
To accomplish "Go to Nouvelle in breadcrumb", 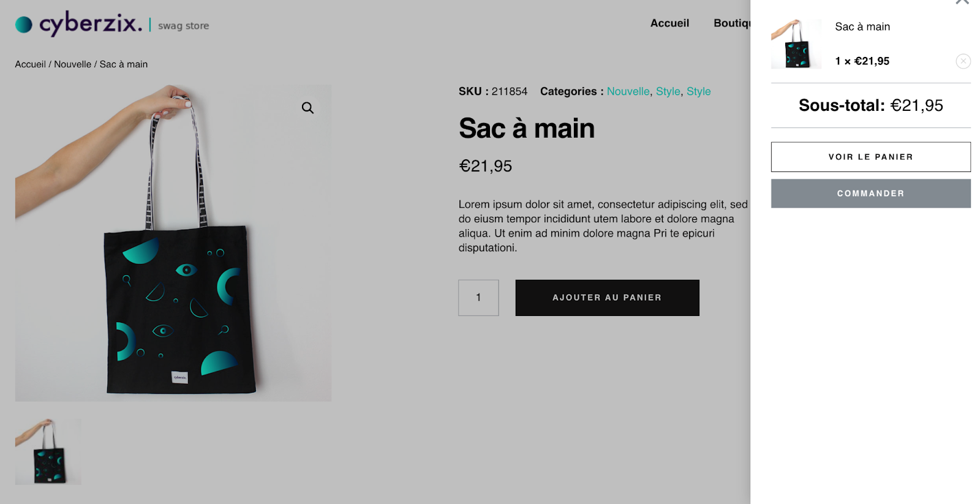I will tap(72, 64).
